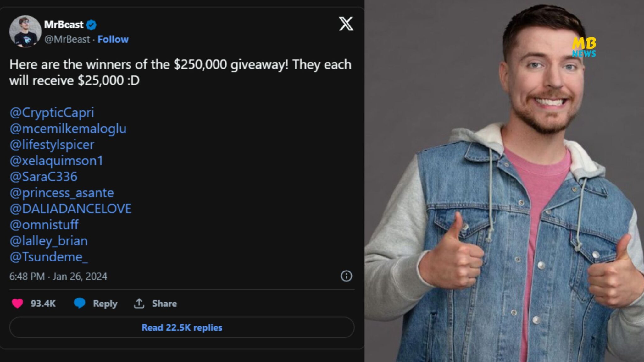Like the tweet with the heart icon

[x=18, y=303]
